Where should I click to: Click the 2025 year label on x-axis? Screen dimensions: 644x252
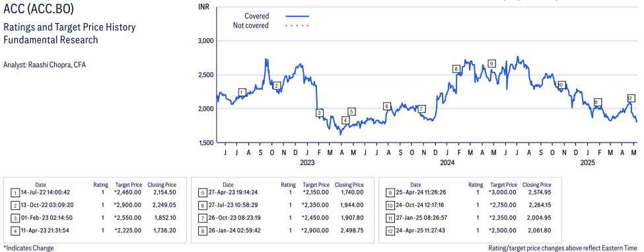click(587, 163)
